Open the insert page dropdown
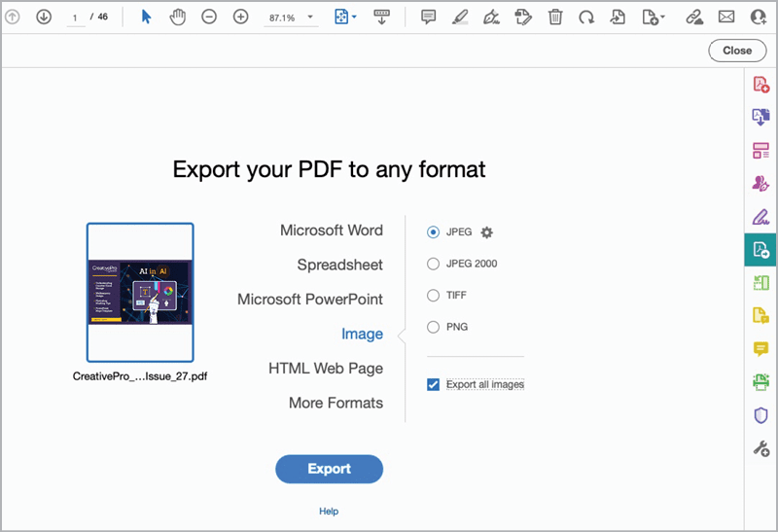The height and width of the screenshot is (532, 778). [x=654, y=18]
